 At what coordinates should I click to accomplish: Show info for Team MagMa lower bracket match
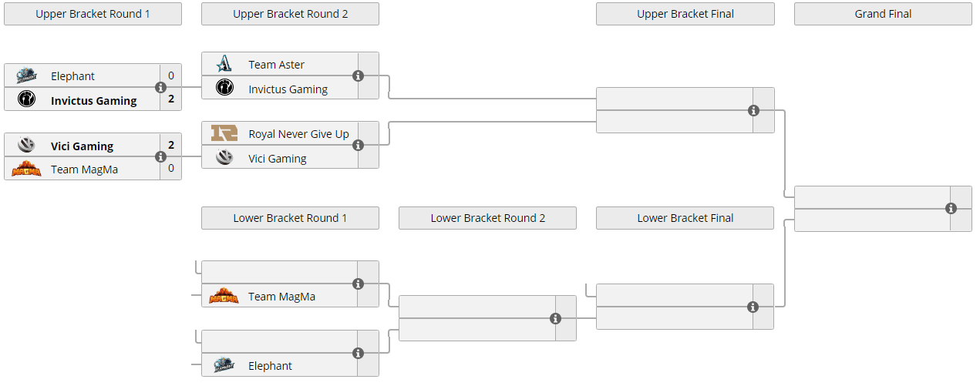point(358,284)
